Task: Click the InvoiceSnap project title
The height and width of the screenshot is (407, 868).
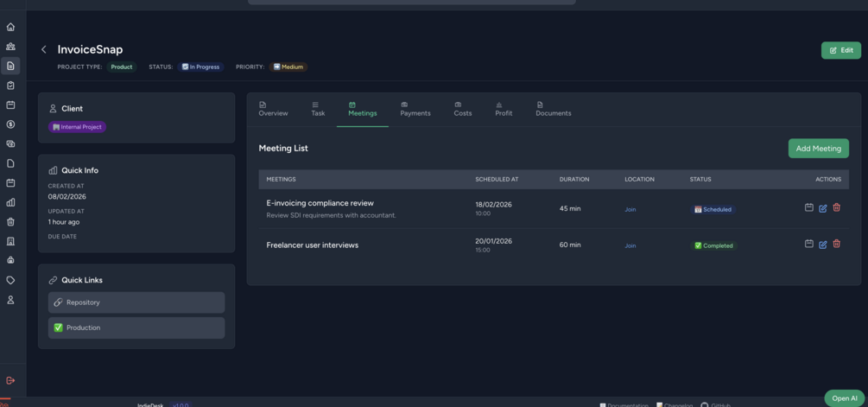Action: (90, 50)
